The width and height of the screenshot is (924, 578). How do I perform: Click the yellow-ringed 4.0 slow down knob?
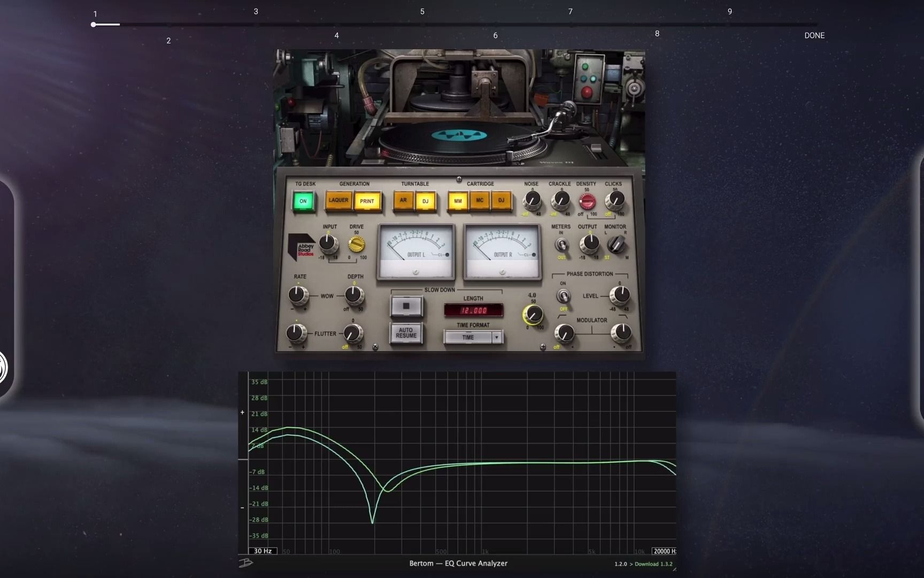533,315
